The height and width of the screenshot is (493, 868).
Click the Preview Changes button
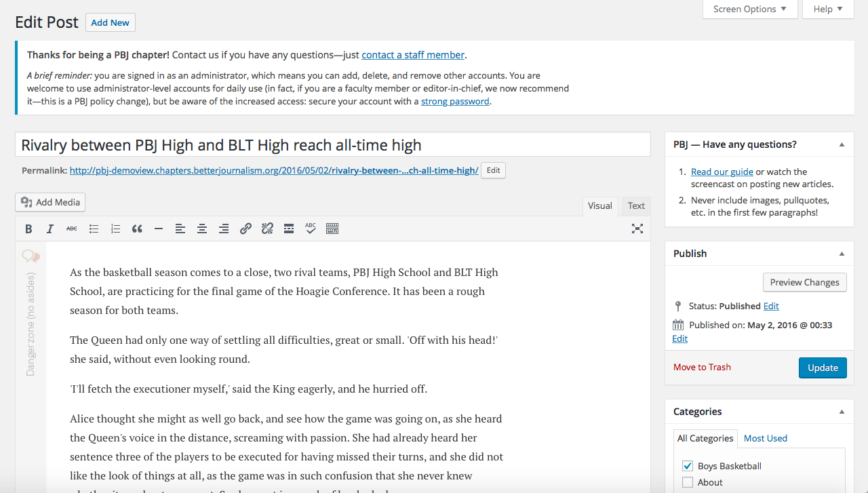point(805,282)
